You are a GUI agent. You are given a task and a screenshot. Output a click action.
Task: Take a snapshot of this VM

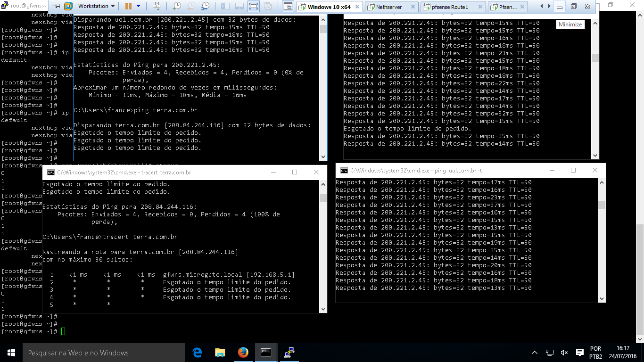[177, 6]
